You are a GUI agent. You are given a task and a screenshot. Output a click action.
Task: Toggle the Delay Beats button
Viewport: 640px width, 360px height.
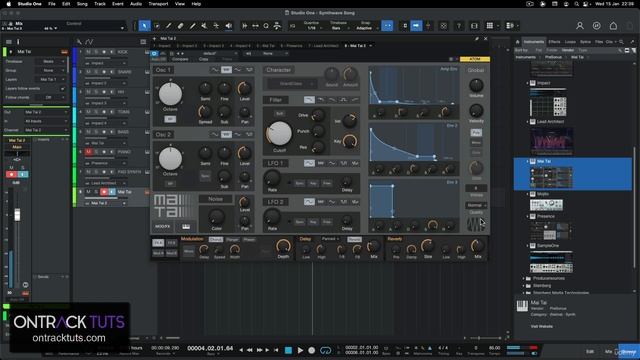[x=354, y=239]
